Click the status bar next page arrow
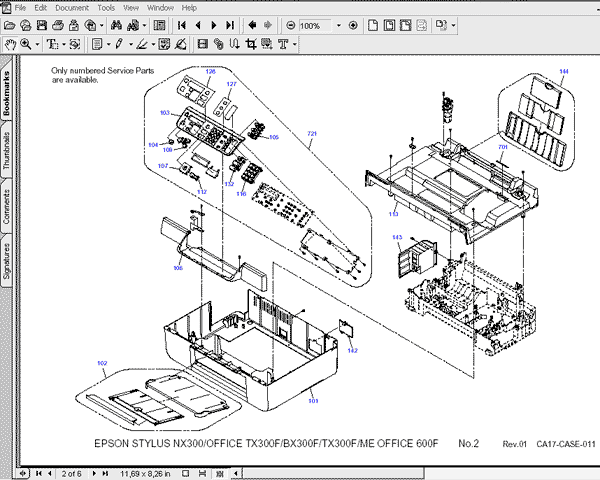The image size is (600, 480). (x=94, y=474)
